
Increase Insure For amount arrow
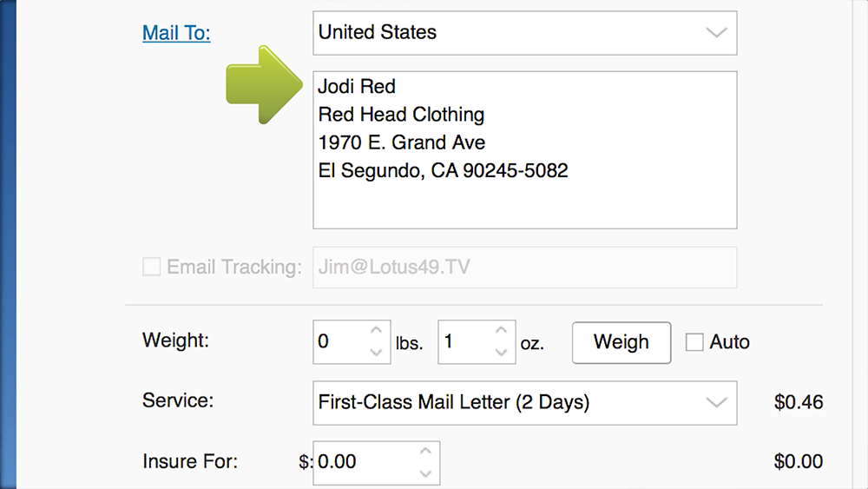pos(425,452)
